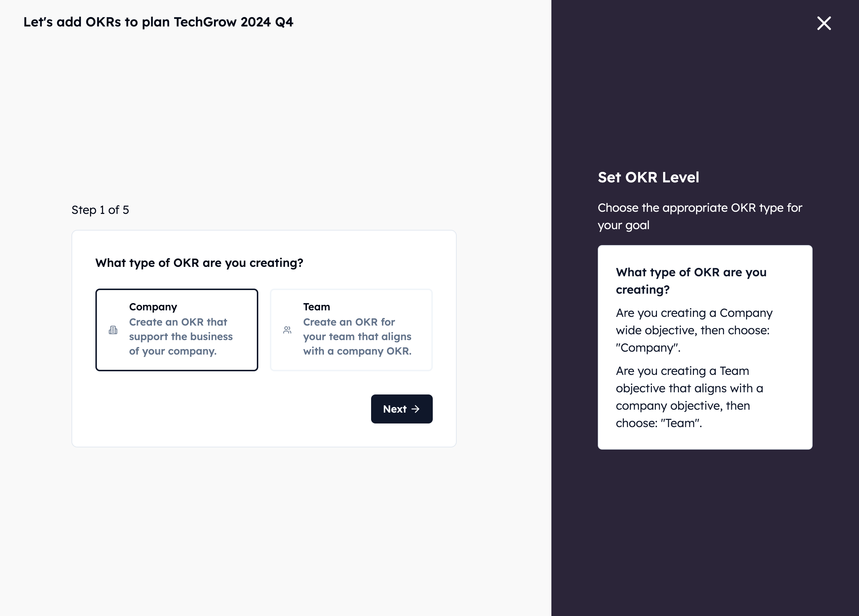Click the arrow inside the Next button

point(415,409)
